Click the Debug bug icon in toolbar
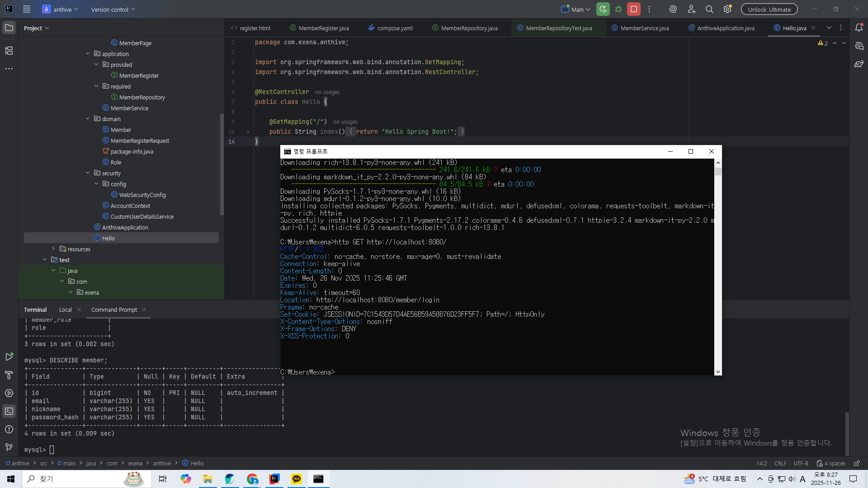Screen dimensions: 868x488 tap(618, 9)
